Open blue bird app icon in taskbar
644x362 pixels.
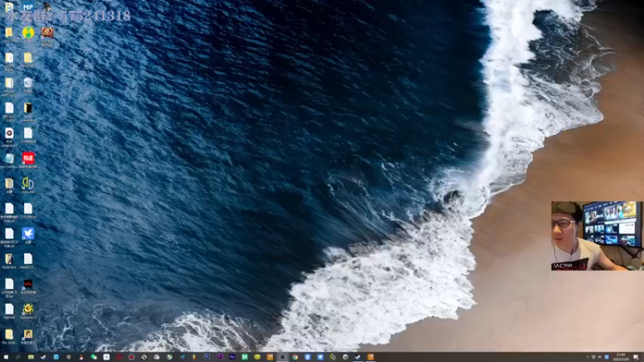coord(320,357)
